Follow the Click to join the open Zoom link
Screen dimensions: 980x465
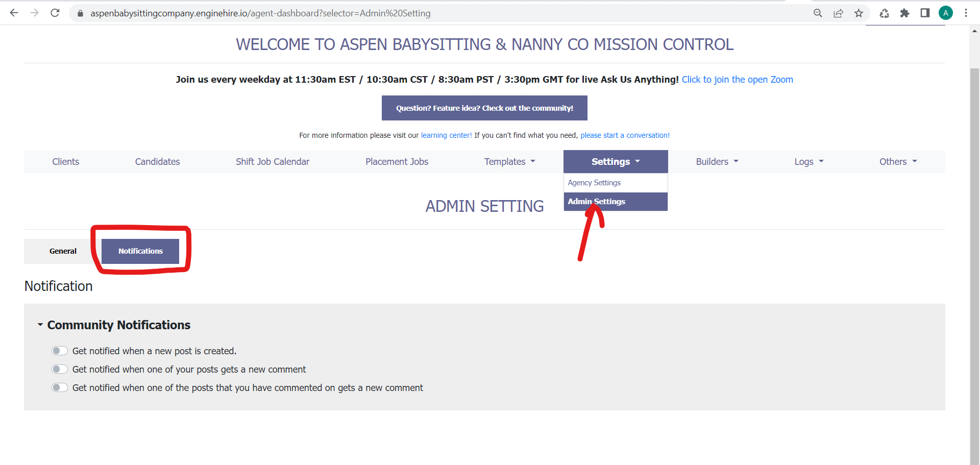tap(737, 80)
